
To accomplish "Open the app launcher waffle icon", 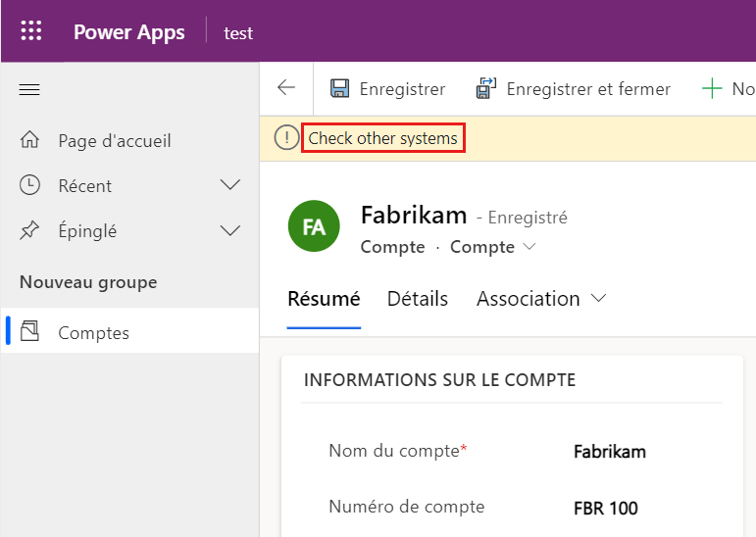I will pos(31,31).
